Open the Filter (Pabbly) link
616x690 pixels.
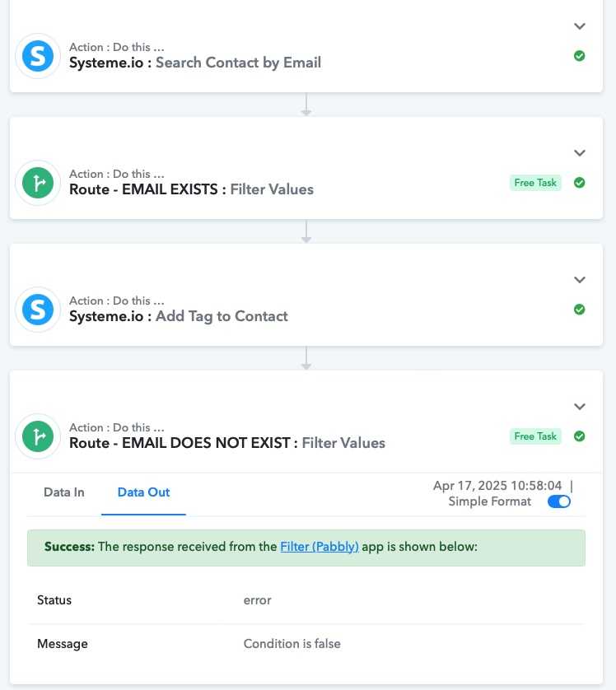click(320, 546)
